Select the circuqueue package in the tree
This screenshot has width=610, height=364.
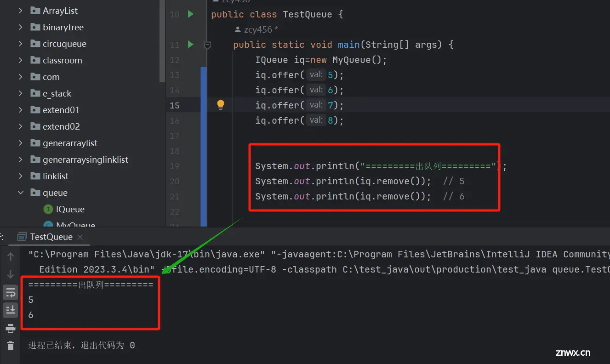(64, 44)
